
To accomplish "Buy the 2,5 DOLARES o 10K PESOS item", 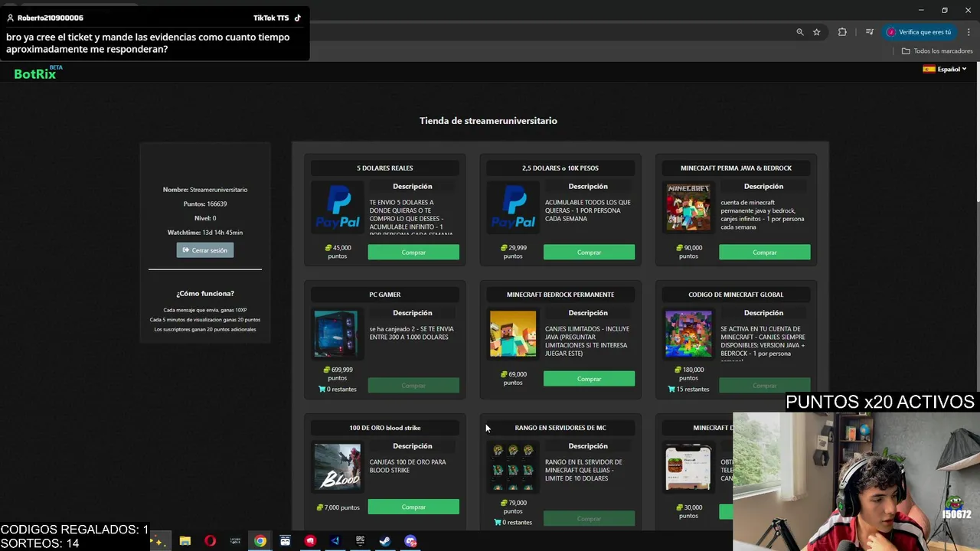I will (589, 252).
